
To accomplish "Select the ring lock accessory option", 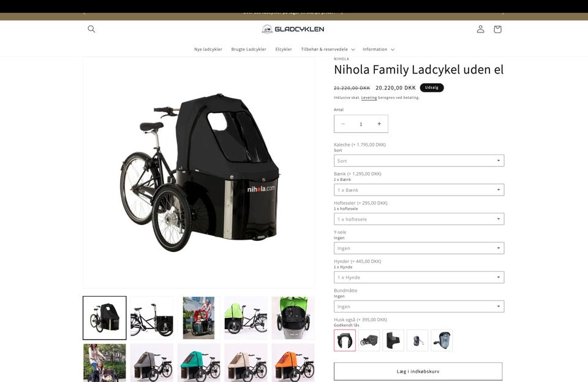I will click(x=345, y=340).
